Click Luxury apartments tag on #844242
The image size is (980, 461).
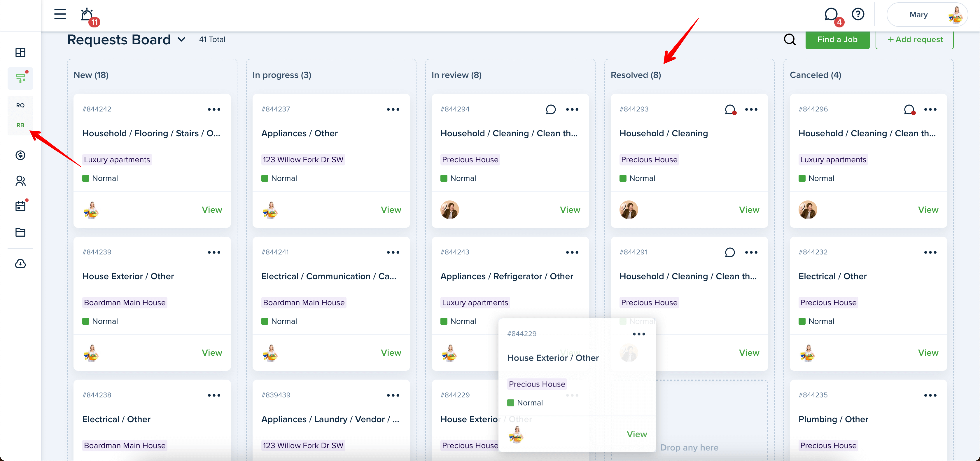point(117,160)
